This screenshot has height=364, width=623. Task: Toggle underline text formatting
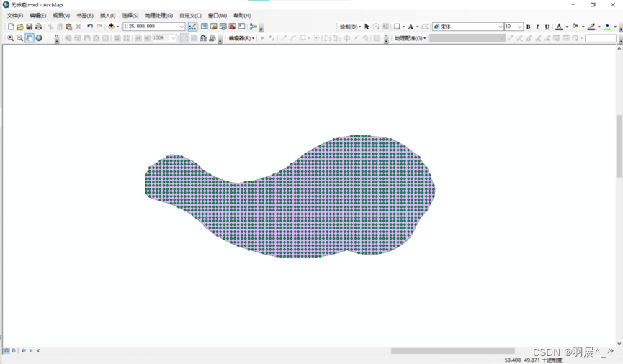pos(547,27)
